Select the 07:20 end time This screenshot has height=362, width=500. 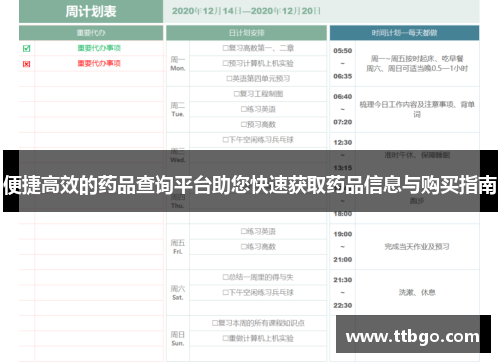[x=343, y=122]
